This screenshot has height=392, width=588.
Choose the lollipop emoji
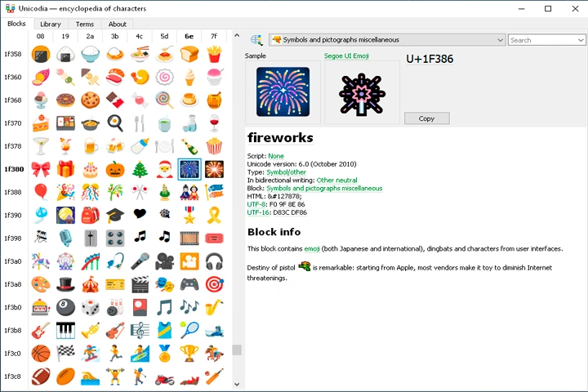coord(165,100)
